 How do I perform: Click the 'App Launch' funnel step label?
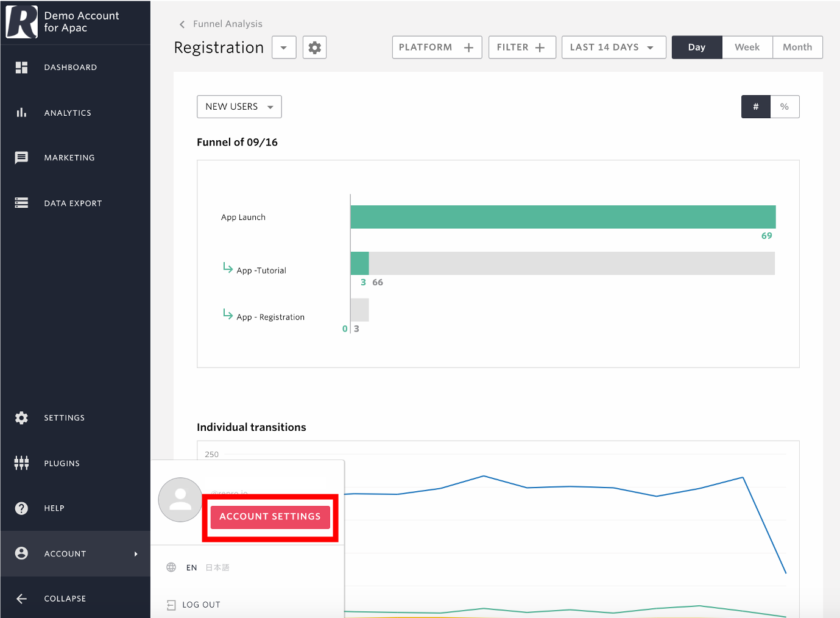[x=243, y=217]
